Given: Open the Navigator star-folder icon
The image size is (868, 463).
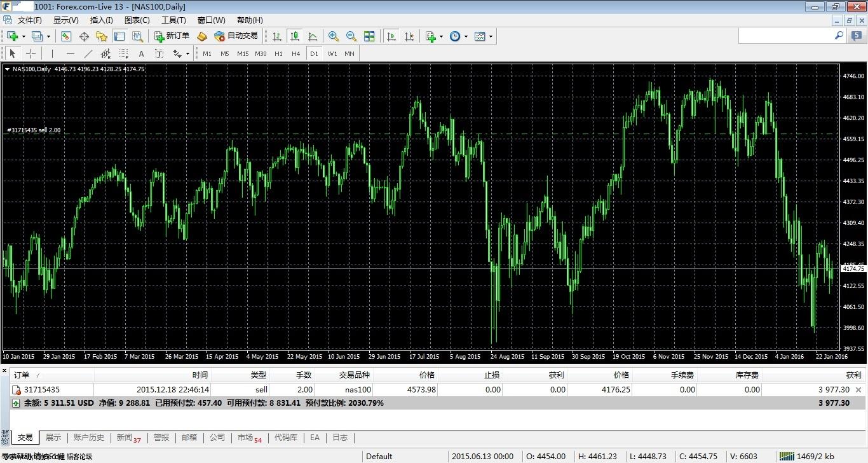Looking at the screenshot, I should 102,36.
